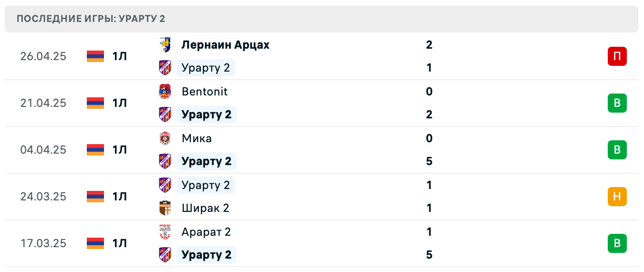Open the Лернаин Арцах team link

[x=225, y=45]
